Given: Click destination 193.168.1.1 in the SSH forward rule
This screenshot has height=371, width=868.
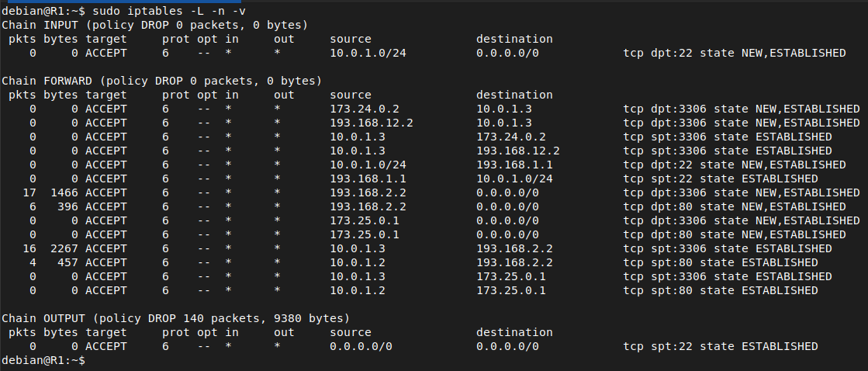Looking at the screenshot, I should pyautogui.click(x=515, y=165).
